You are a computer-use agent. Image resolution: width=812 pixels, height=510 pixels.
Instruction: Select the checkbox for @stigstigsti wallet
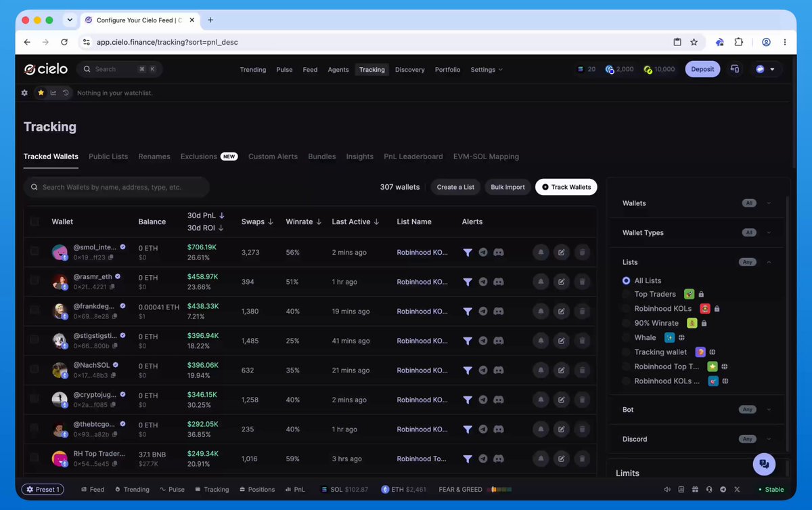point(35,341)
